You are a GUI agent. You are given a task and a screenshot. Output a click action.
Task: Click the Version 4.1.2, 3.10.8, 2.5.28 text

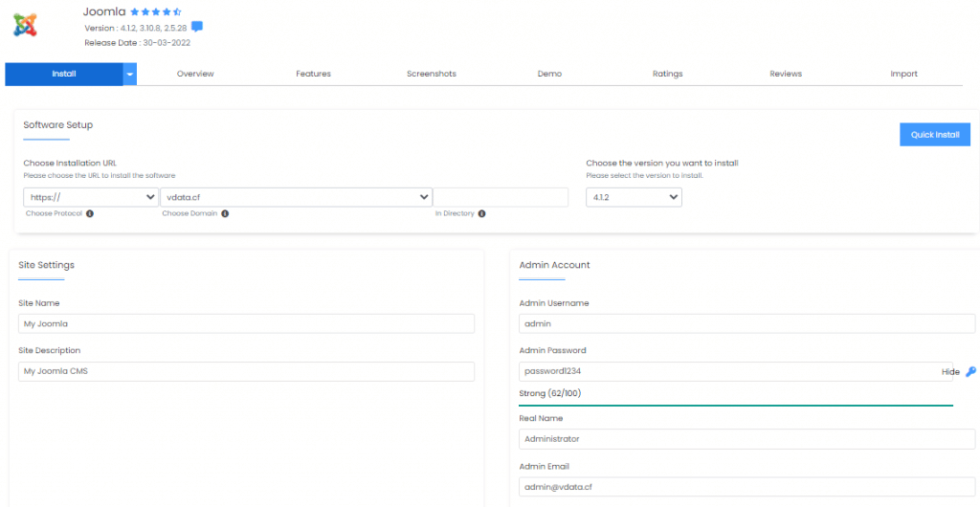[136, 28]
